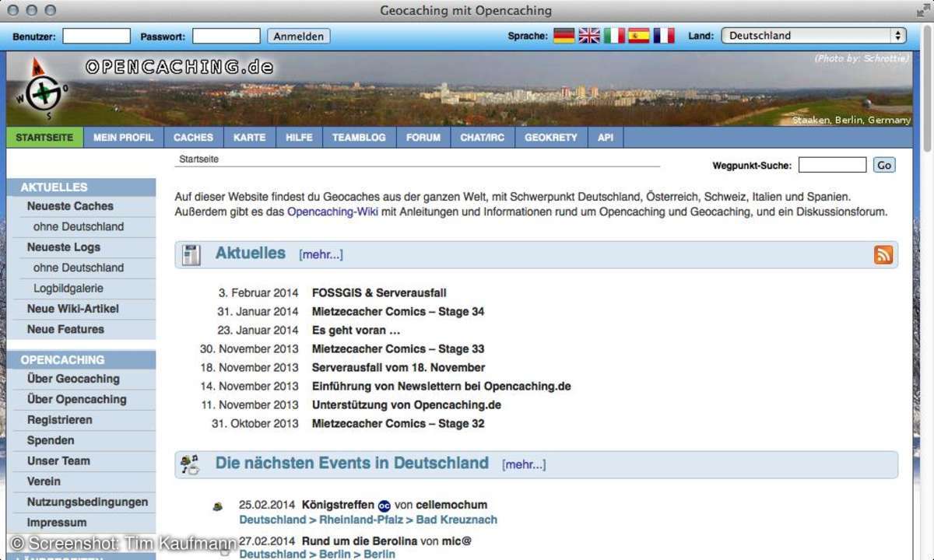934x560 pixels.
Task: Click the events section people icon
Action: click(x=190, y=464)
